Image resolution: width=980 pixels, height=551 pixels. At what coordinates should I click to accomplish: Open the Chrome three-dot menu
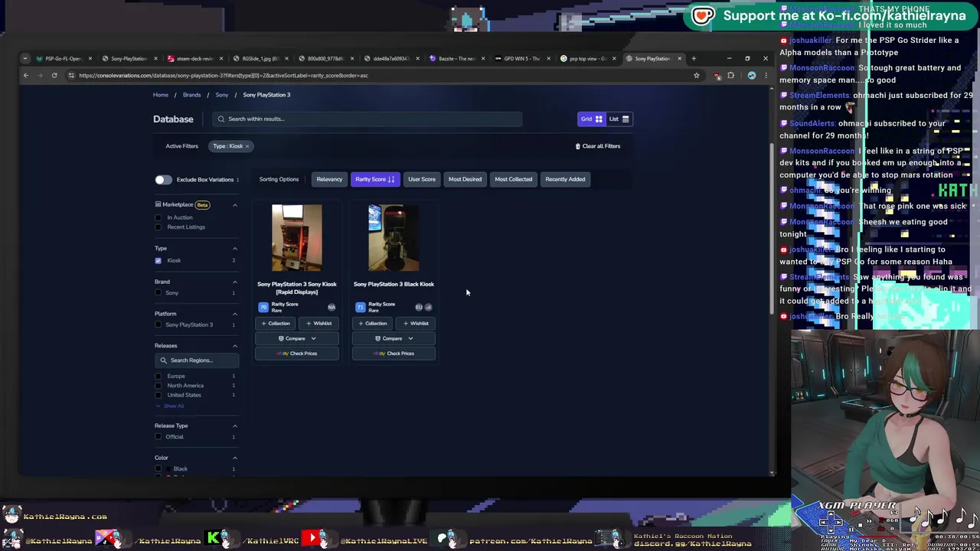tap(765, 76)
